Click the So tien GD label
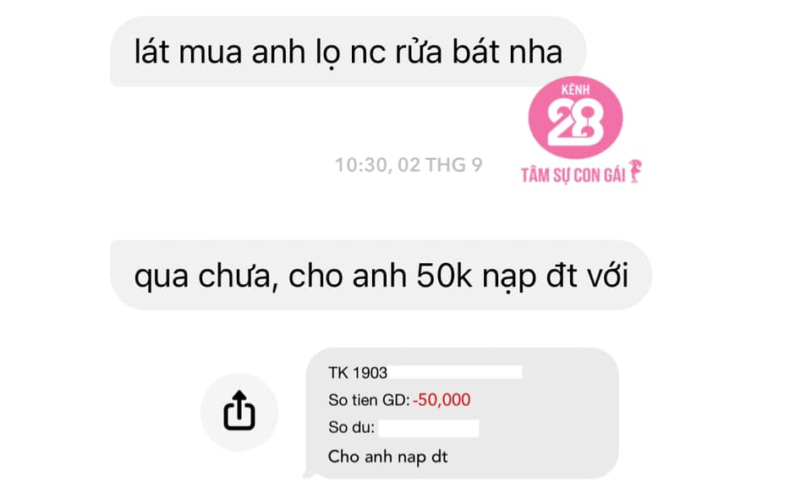 [x=370, y=400]
